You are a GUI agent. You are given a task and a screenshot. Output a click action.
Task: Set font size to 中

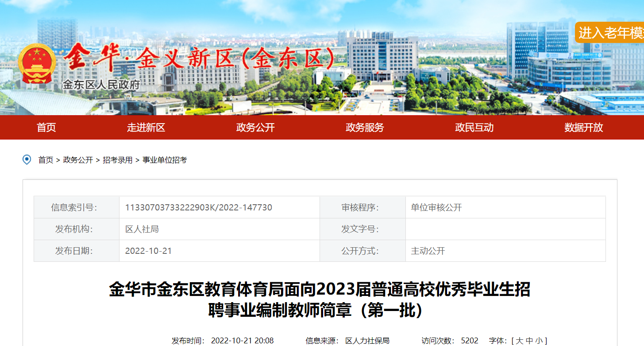(x=529, y=341)
